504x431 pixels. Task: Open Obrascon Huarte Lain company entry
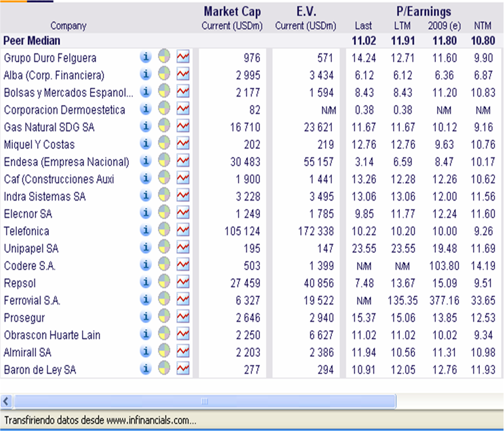tap(52, 335)
